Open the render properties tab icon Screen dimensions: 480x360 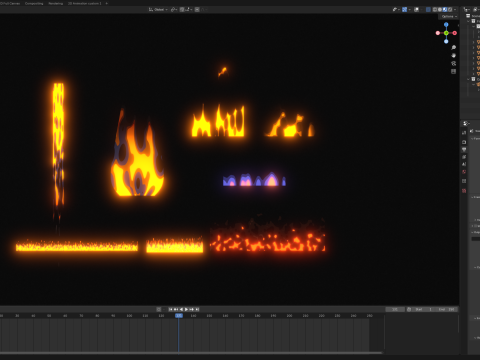pyautogui.click(x=464, y=142)
